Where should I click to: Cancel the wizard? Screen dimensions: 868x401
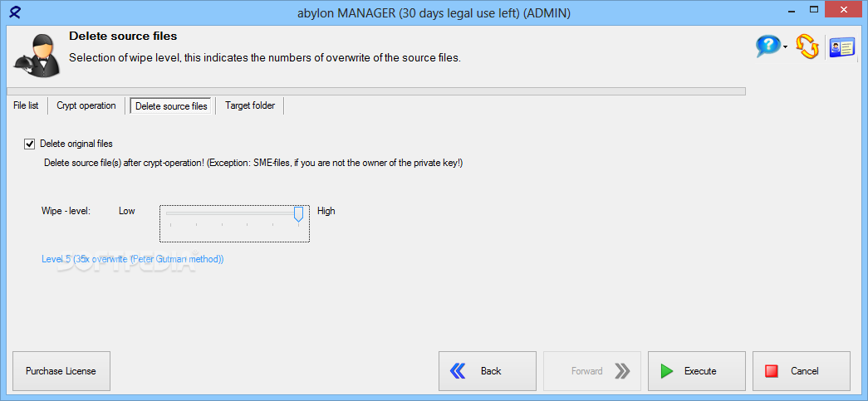[801, 371]
